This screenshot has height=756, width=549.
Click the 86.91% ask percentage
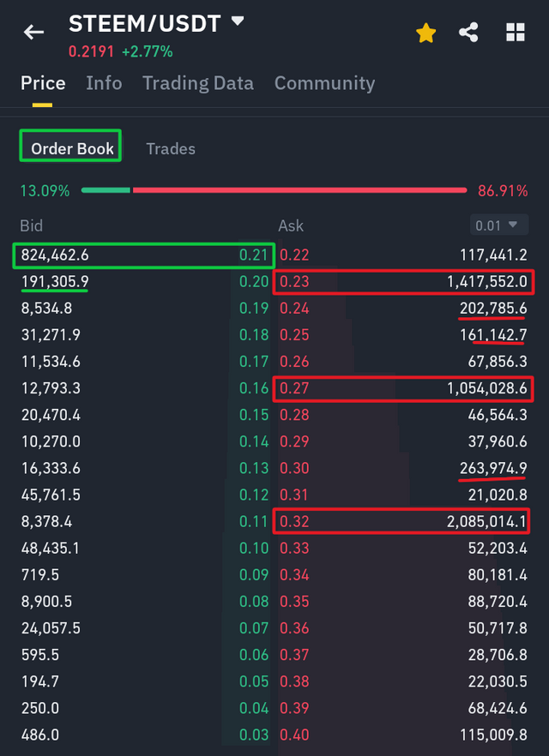[x=503, y=191]
